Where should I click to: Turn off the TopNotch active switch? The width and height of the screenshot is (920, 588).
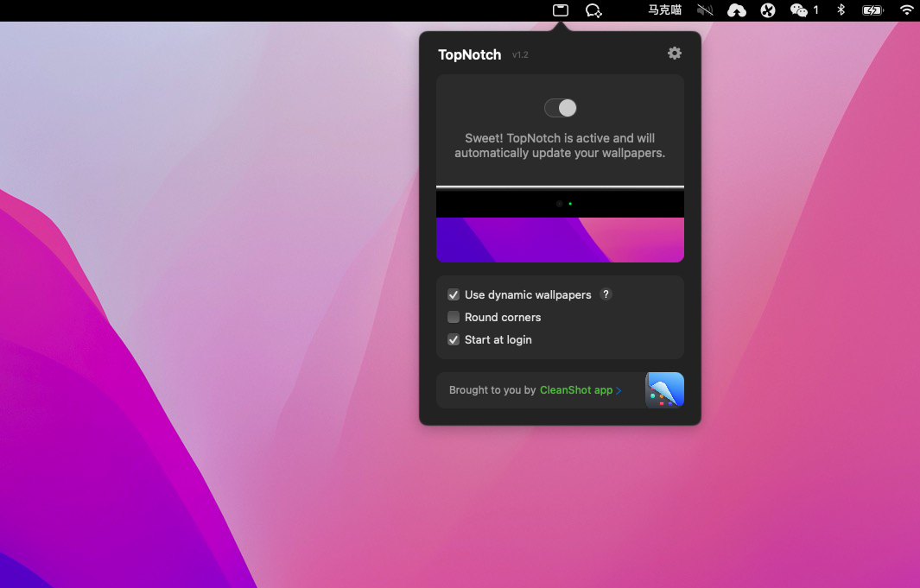561,108
